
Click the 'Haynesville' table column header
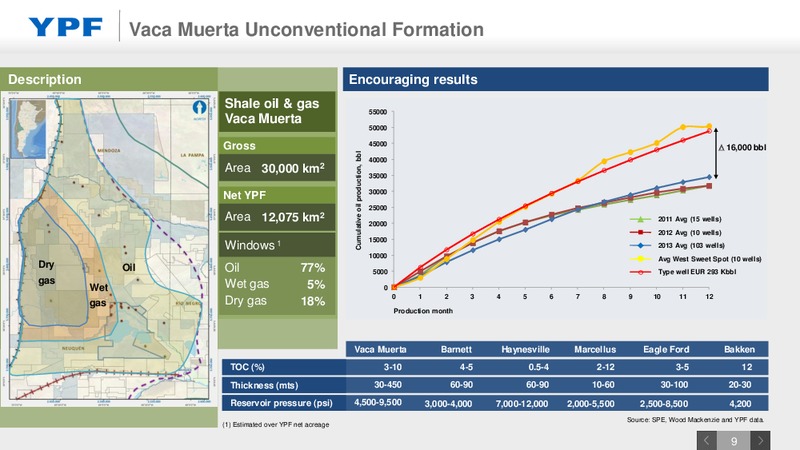point(525,349)
